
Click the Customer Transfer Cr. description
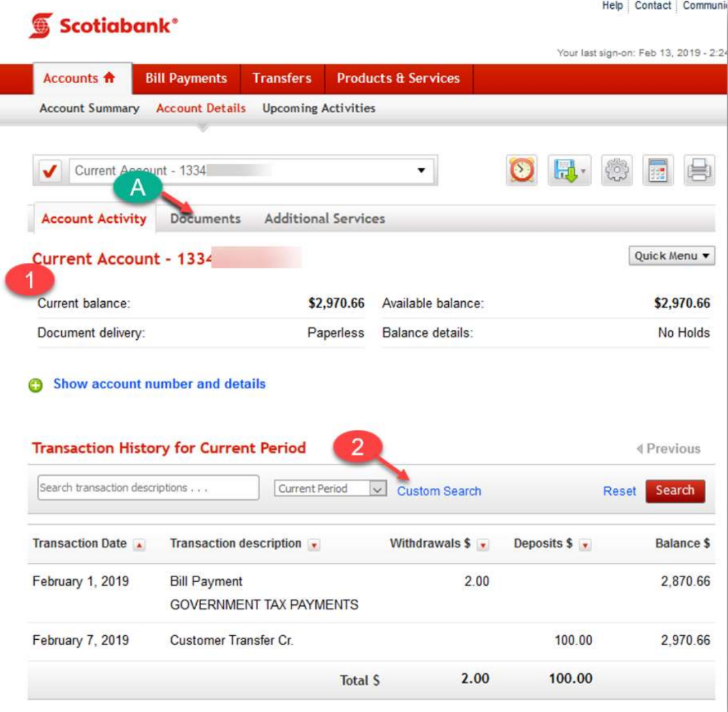[x=232, y=640]
